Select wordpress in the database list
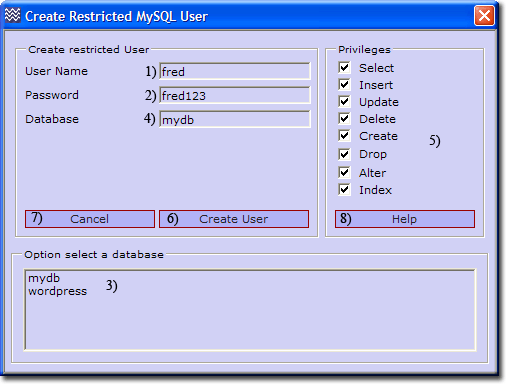The image size is (509, 386). coord(57,291)
